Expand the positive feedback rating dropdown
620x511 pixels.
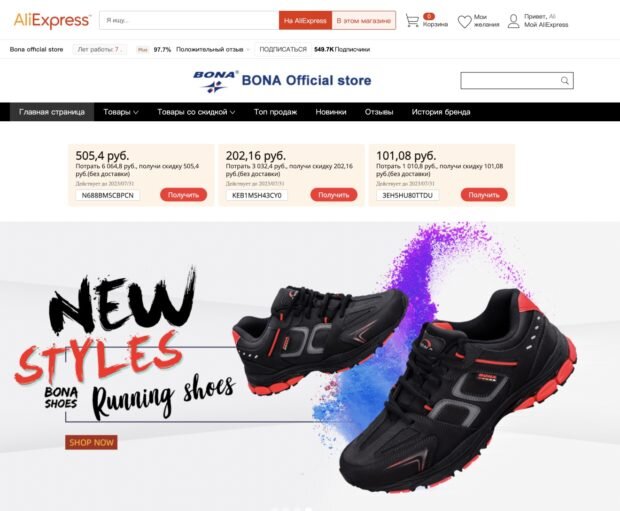click(248, 49)
